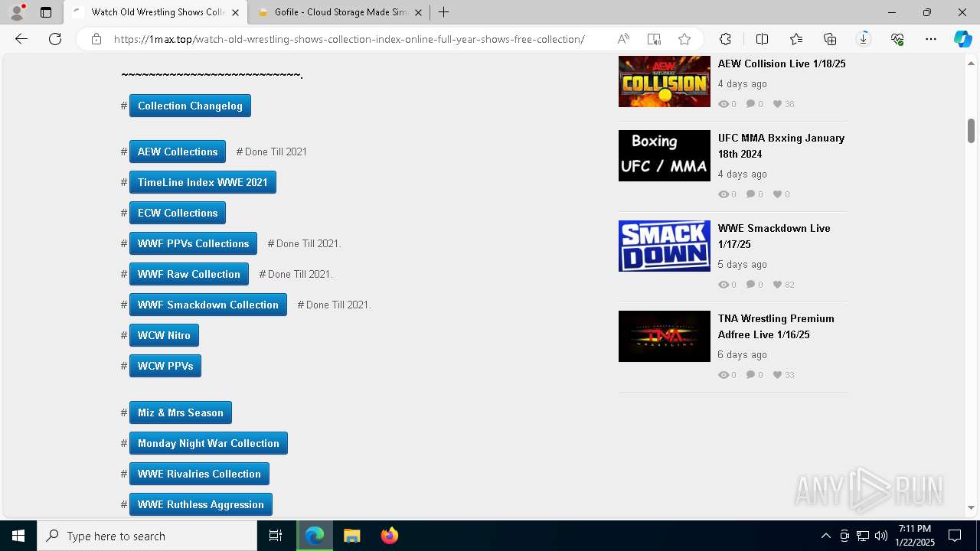Open SmackDown logo thumbnail
Screen dimensions: 980x551
pyautogui.click(x=665, y=246)
